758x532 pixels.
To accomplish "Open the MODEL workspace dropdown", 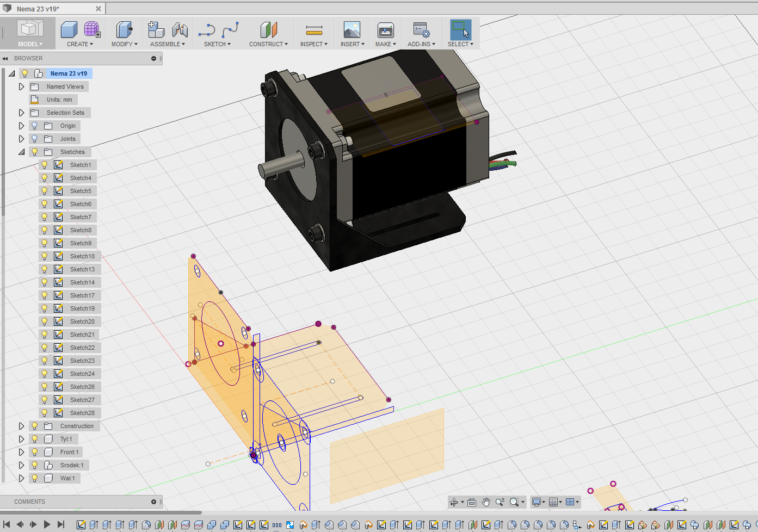I will [30, 44].
